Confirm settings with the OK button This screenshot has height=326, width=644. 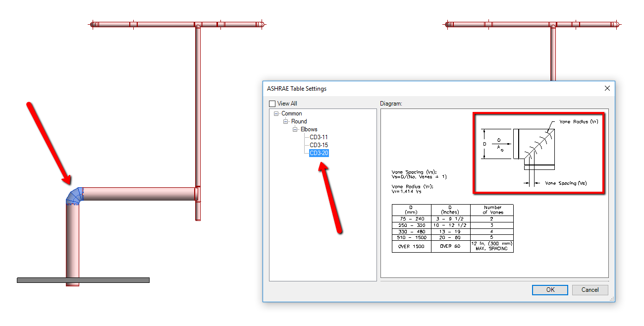549,290
